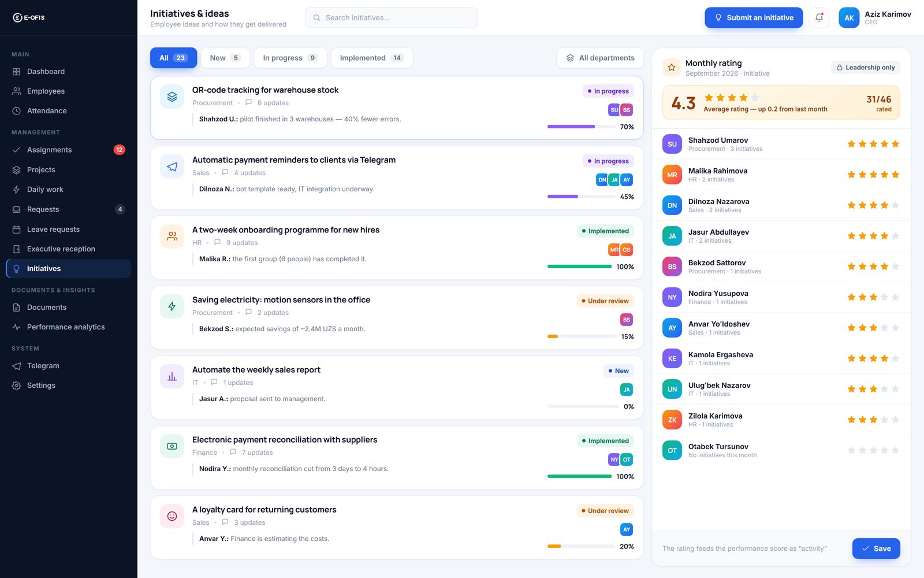
Task: Open QR-code tracking for warehouse stock title
Action: pos(265,90)
